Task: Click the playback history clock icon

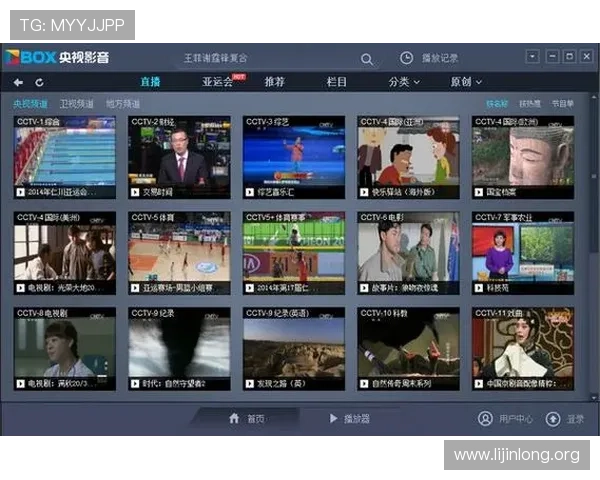Action: [406, 58]
